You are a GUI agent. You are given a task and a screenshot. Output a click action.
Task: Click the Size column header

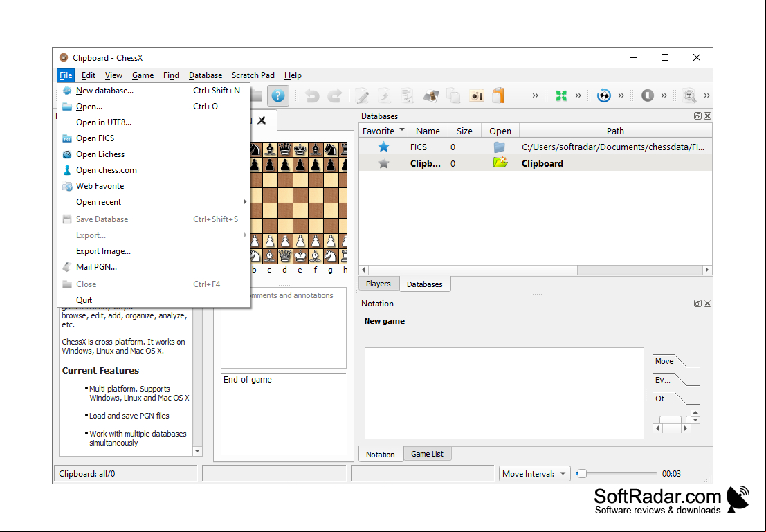464,131
